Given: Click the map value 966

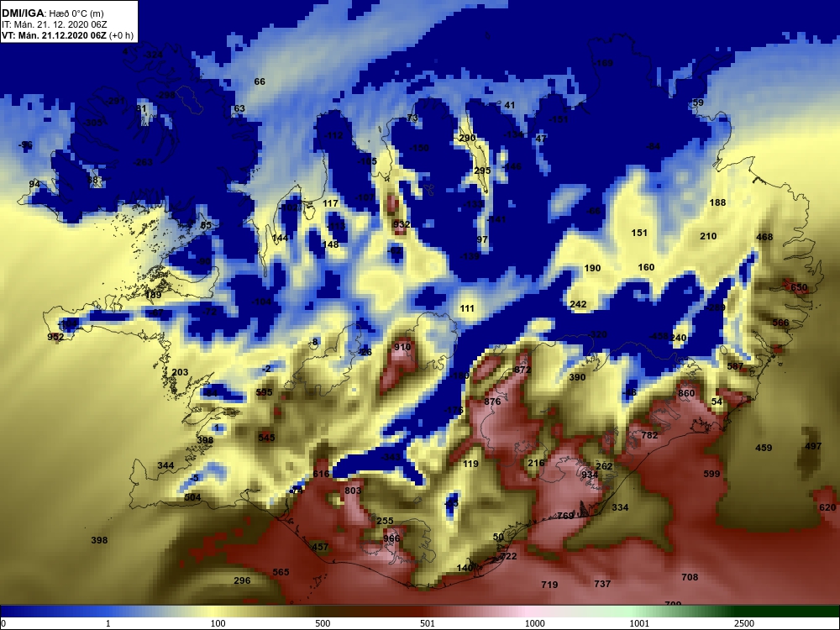Looking at the screenshot, I should (391, 538).
